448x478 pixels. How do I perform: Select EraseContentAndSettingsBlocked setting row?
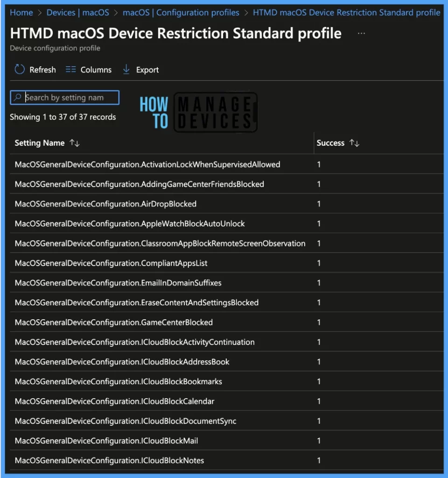(226, 302)
